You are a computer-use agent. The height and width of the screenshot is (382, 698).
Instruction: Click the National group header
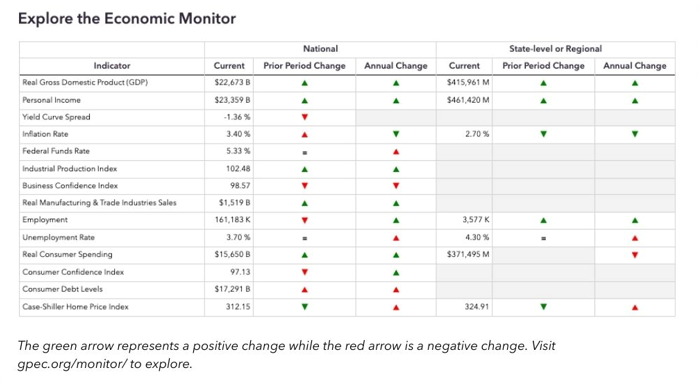pyautogui.click(x=321, y=49)
